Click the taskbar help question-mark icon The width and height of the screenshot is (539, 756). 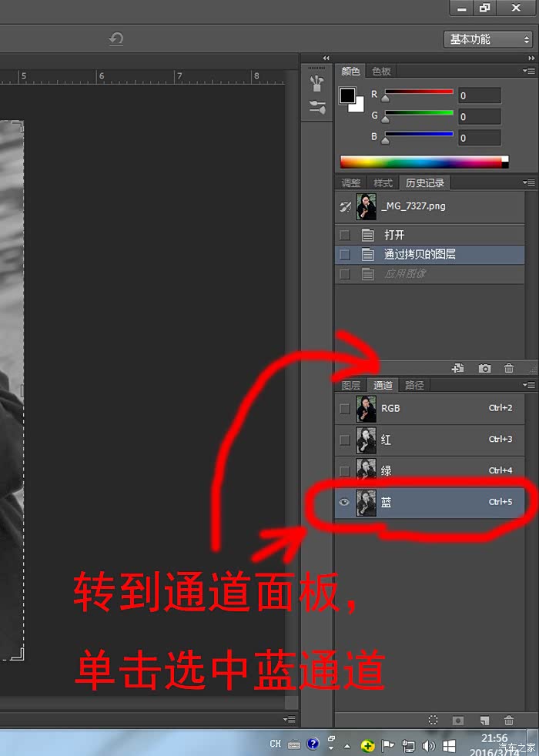[x=313, y=744]
